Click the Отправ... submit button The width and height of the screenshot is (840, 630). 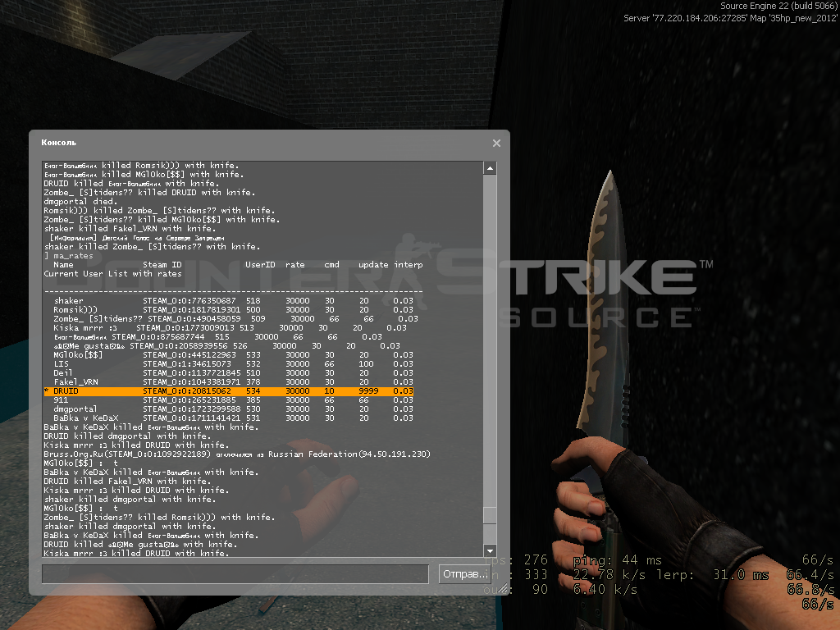point(464,573)
